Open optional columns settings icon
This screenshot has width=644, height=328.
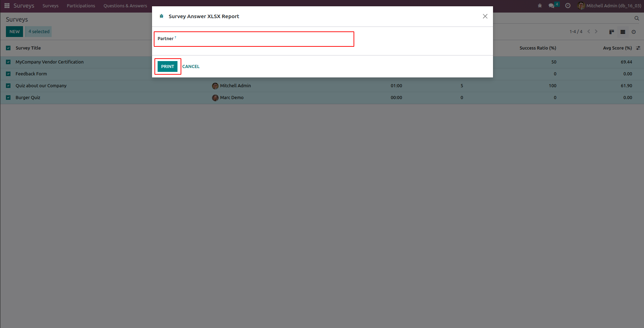pos(638,48)
